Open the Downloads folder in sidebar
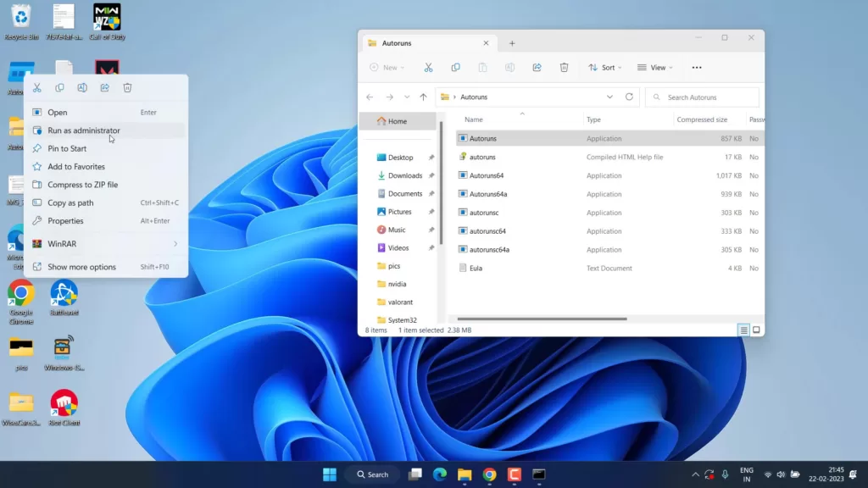This screenshot has height=488, width=868. pyautogui.click(x=404, y=175)
